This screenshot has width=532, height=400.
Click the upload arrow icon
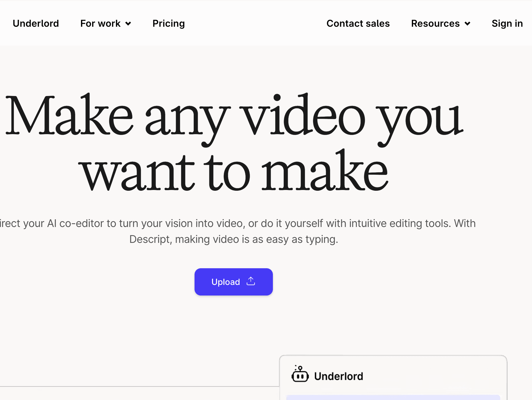(x=251, y=281)
